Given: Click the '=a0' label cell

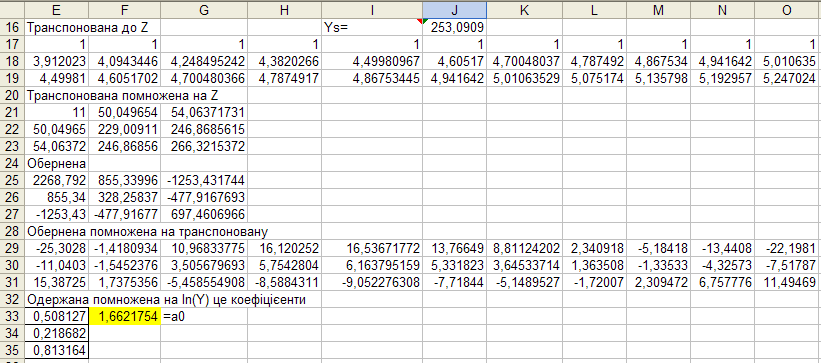Looking at the screenshot, I should coord(204,316).
